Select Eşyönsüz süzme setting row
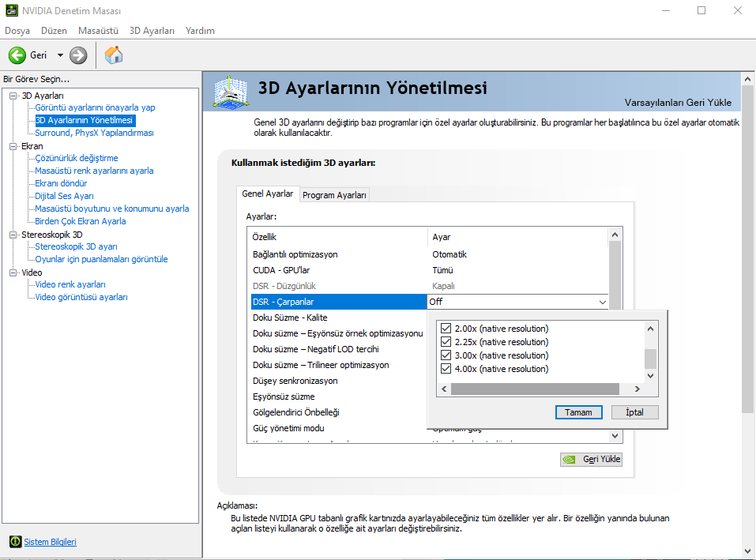This screenshot has width=756, height=560. click(x=337, y=397)
